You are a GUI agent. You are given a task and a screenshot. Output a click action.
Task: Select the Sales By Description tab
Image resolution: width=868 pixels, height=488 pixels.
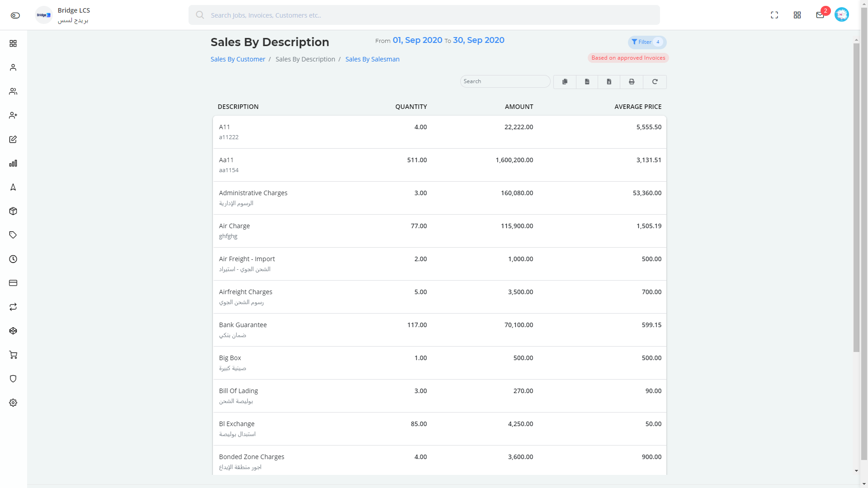[x=305, y=59]
